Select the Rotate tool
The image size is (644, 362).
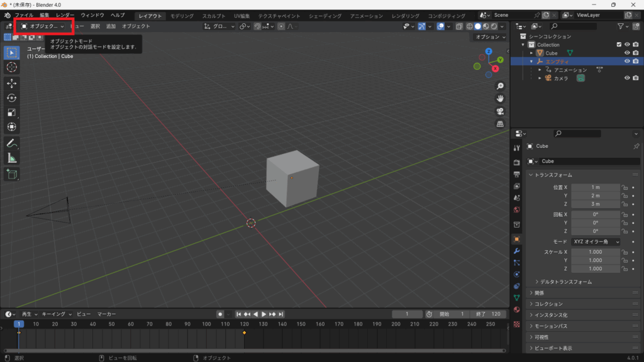pyautogui.click(x=12, y=98)
